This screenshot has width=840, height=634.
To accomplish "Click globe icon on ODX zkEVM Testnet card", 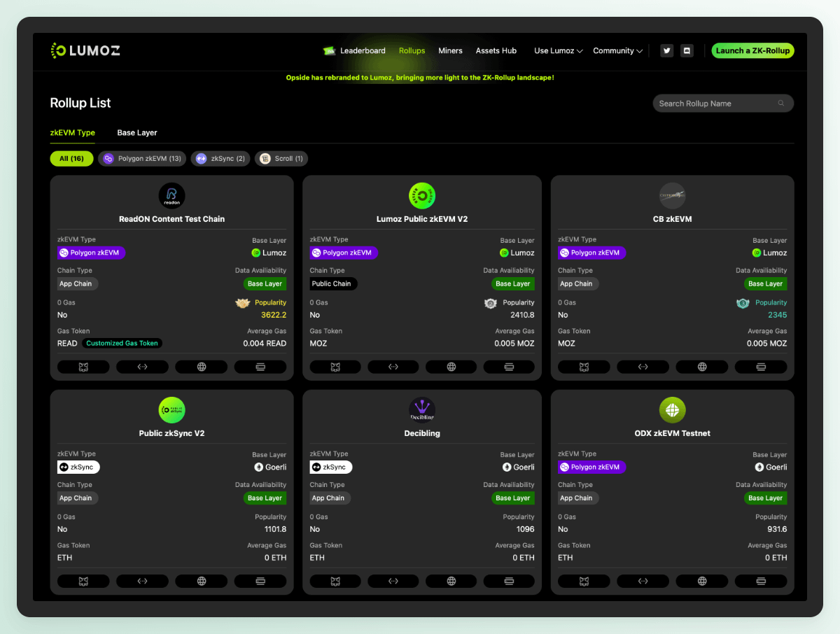I will click(x=702, y=581).
